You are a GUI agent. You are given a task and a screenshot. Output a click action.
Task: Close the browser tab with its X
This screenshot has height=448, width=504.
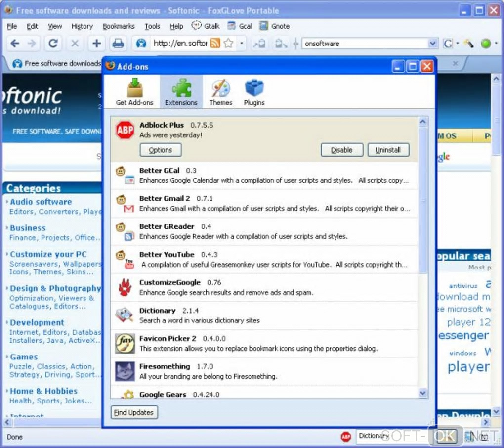coord(455,63)
